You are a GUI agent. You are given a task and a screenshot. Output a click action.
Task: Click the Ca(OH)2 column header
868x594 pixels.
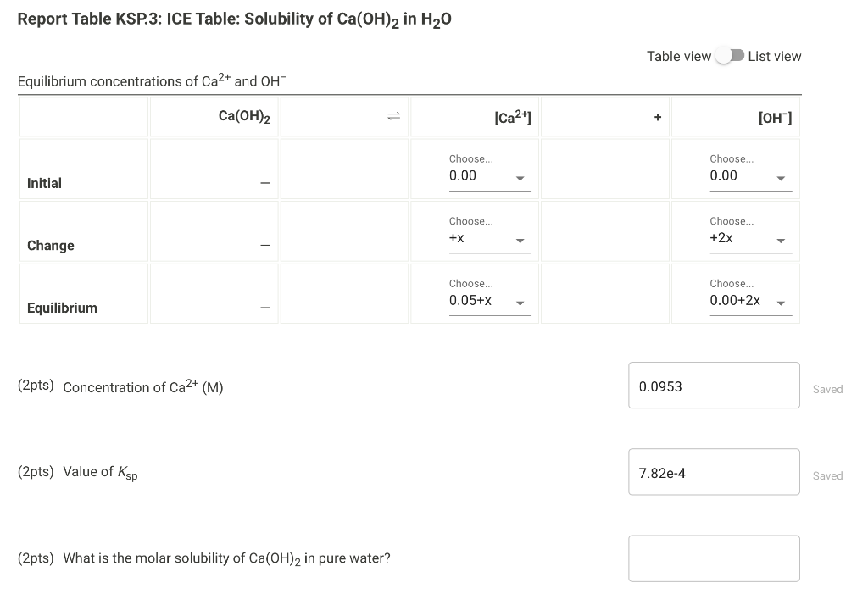[236, 116]
